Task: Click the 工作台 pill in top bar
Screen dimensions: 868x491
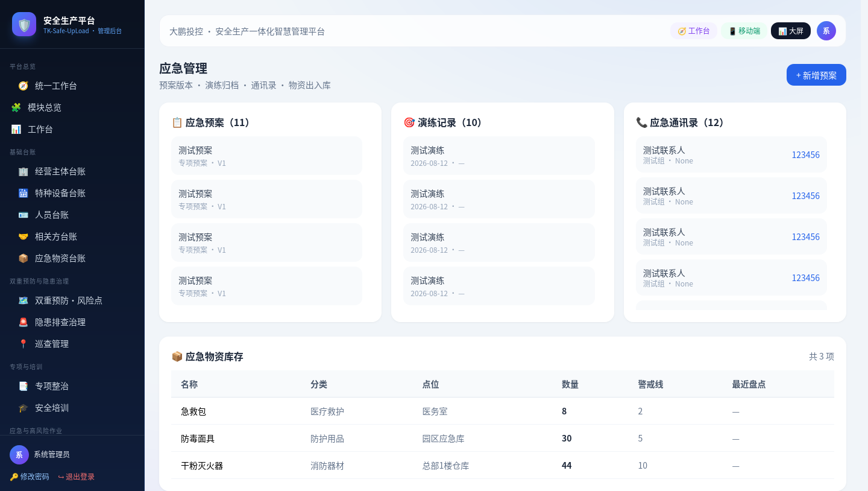Action: 694,31
